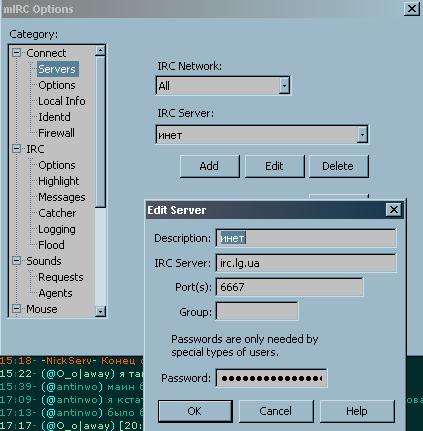Click the Add server button
The height and width of the screenshot is (431, 423).
click(209, 166)
